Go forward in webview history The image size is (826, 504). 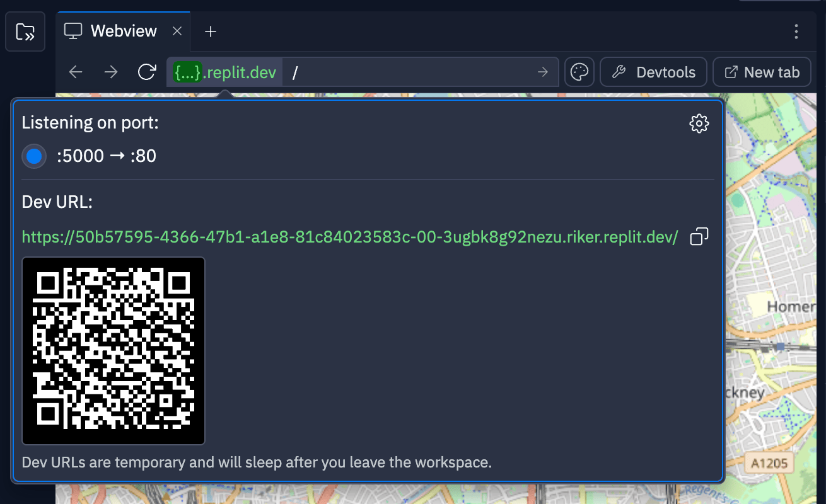(111, 72)
